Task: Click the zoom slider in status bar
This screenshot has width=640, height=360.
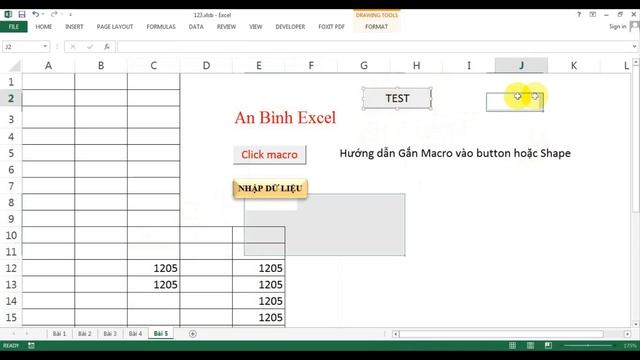Action: coord(588,346)
